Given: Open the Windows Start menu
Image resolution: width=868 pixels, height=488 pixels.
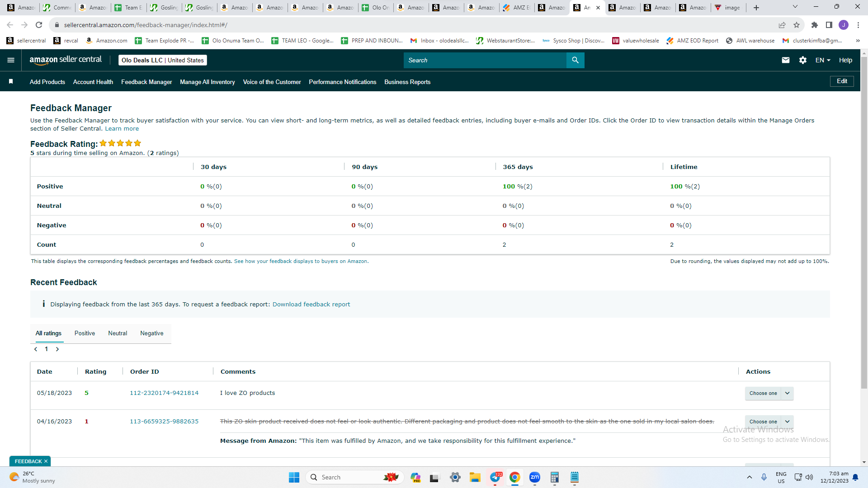Looking at the screenshot, I should tap(294, 477).
